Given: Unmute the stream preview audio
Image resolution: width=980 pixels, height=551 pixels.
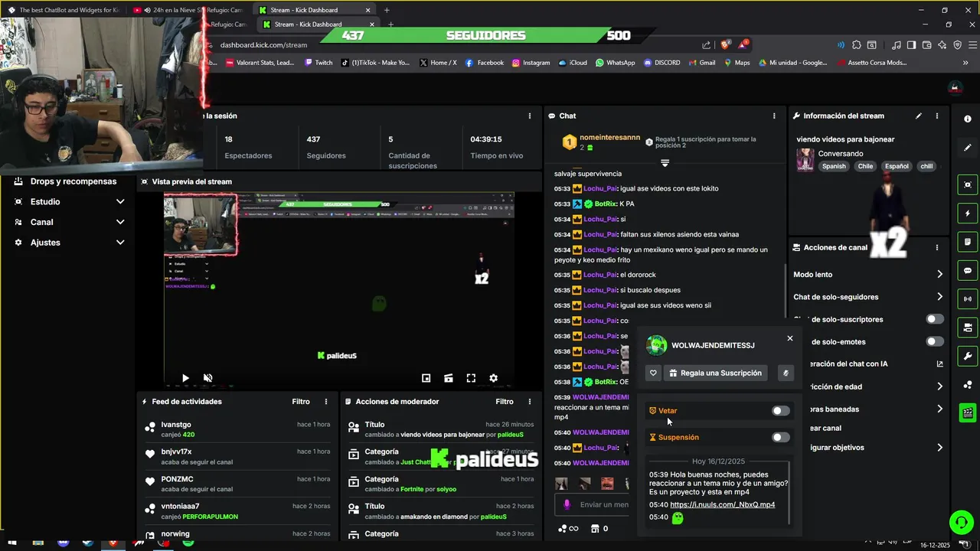Looking at the screenshot, I should [x=207, y=378].
